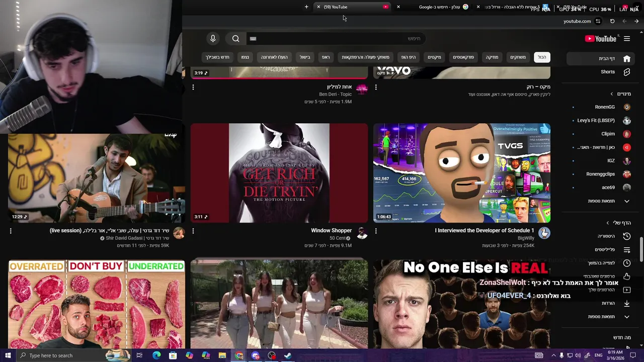Image resolution: width=644 pixels, height=362 pixels.
Task: Click the taskbar search box
Action: tap(74, 355)
